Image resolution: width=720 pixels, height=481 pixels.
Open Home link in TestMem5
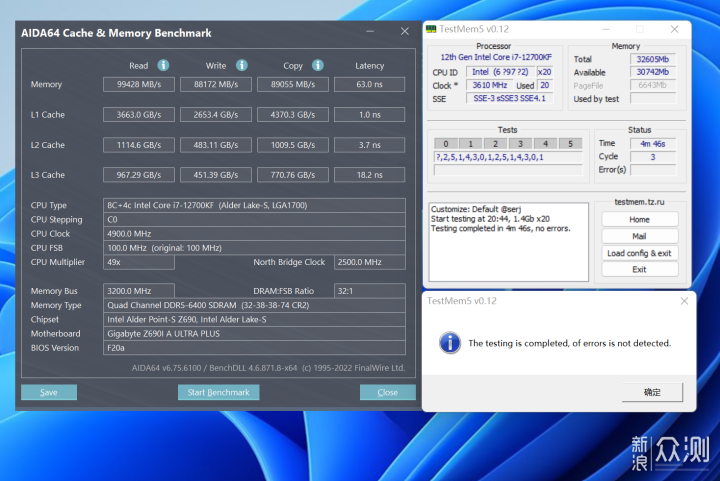coord(640,219)
